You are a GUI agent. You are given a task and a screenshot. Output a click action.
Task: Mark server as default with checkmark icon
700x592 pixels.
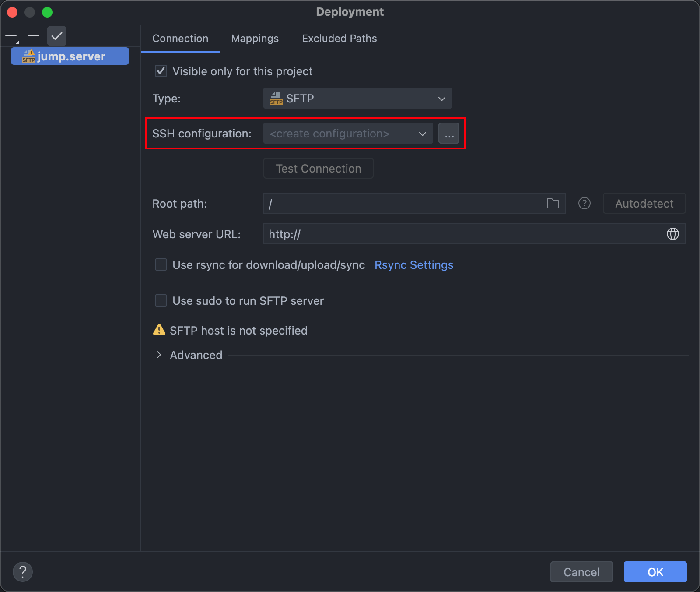[57, 36]
